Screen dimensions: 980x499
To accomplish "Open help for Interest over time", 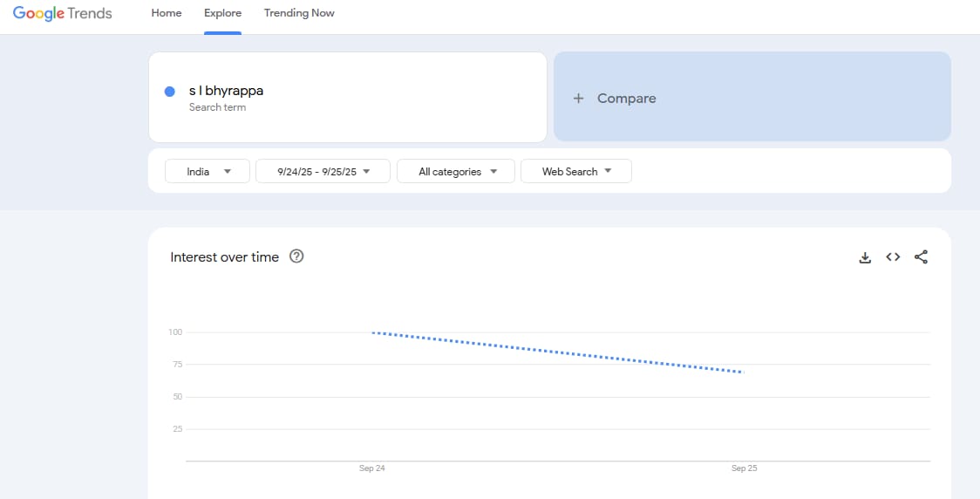I will pyautogui.click(x=296, y=256).
